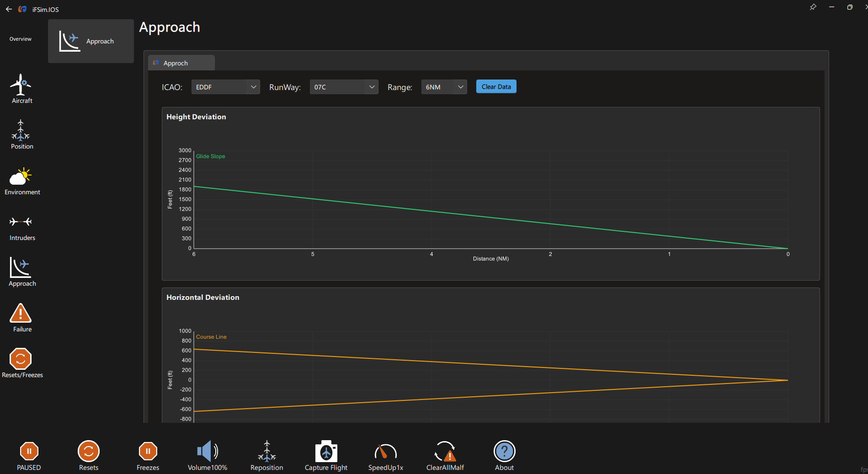868x474 pixels.
Task: Open the Intruders panel
Action: (x=21, y=222)
